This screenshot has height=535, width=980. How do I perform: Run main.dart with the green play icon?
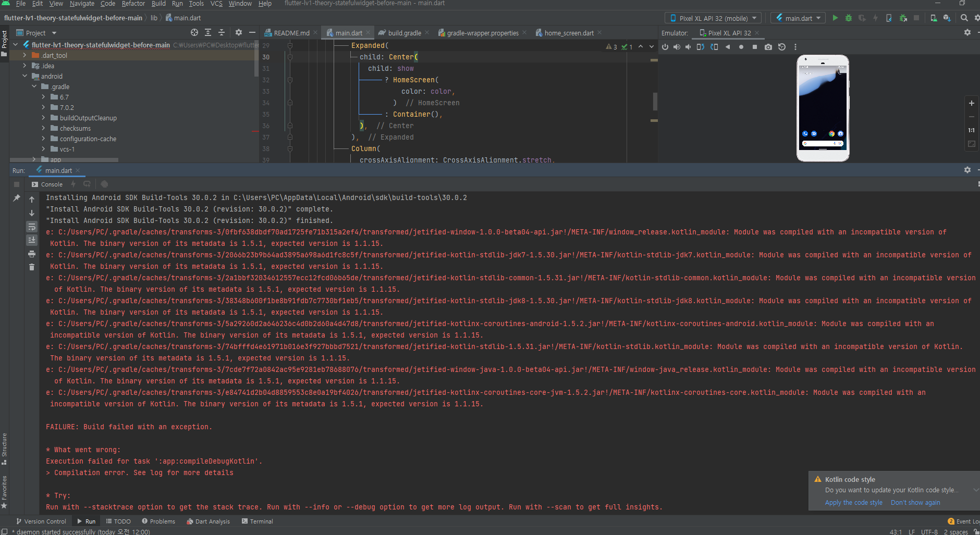click(x=835, y=18)
